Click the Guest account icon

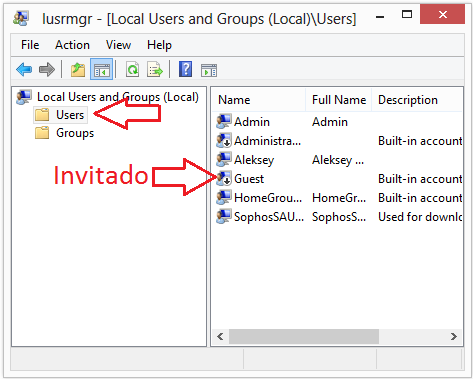[x=223, y=178]
